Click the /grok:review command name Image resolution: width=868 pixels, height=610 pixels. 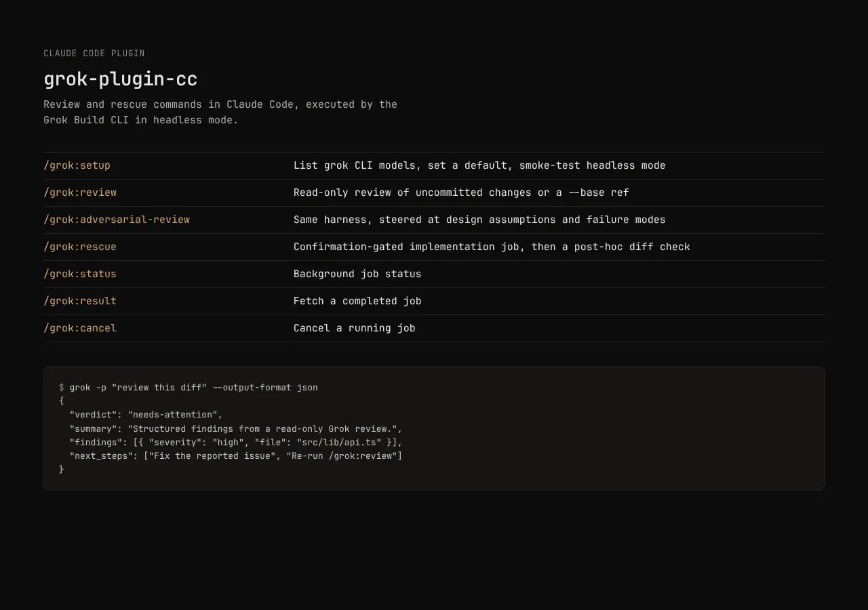(x=80, y=192)
